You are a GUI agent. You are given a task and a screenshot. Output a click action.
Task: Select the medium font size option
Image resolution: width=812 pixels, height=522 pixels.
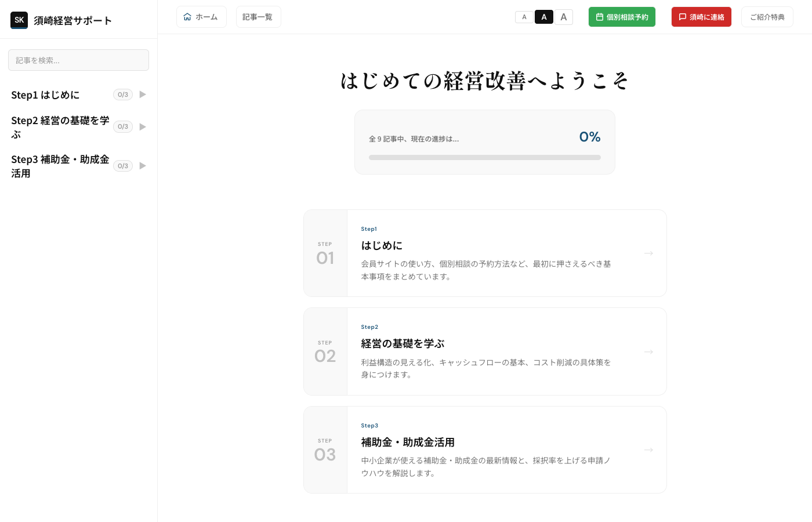544,17
